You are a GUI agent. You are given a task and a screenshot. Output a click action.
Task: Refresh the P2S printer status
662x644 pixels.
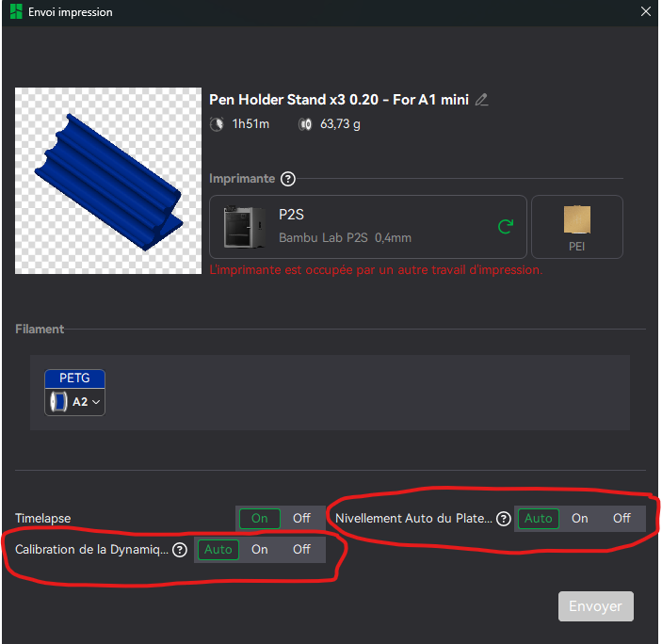506,227
